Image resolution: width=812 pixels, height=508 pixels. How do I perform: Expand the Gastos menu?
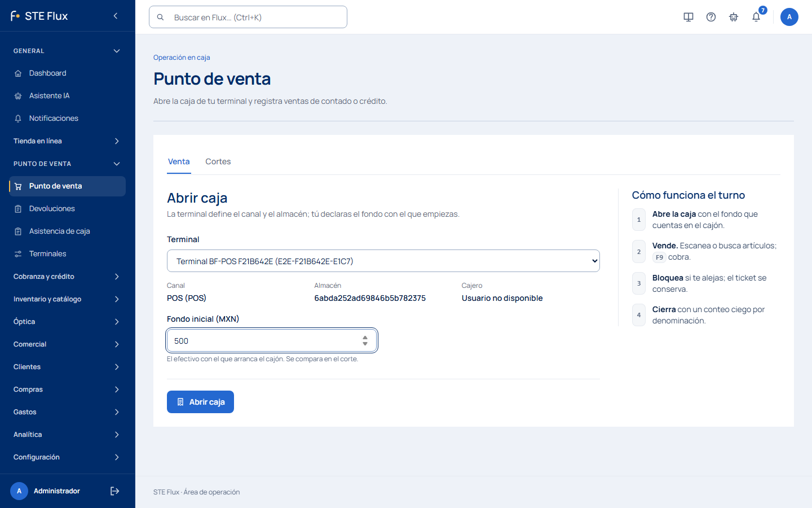68,412
